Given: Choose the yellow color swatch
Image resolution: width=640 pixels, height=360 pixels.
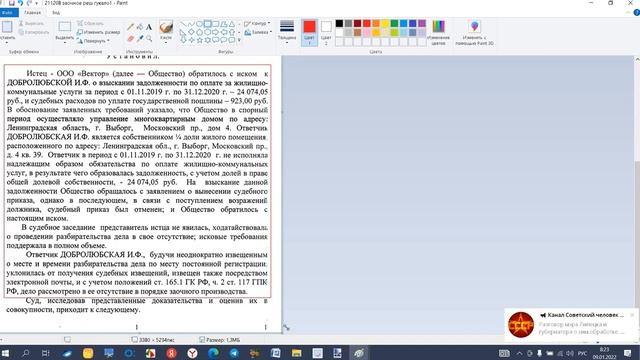Looking at the screenshot, I should coord(385,23).
